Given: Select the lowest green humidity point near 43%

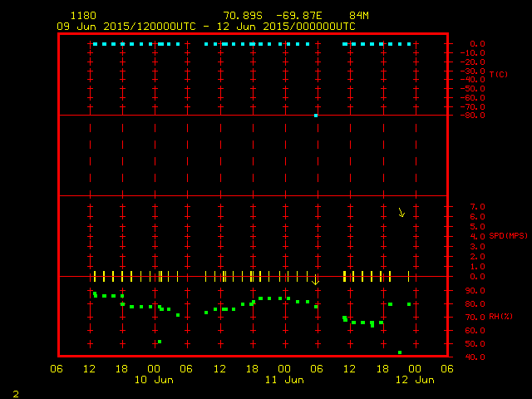Looking at the screenshot, I should (400, 352).
